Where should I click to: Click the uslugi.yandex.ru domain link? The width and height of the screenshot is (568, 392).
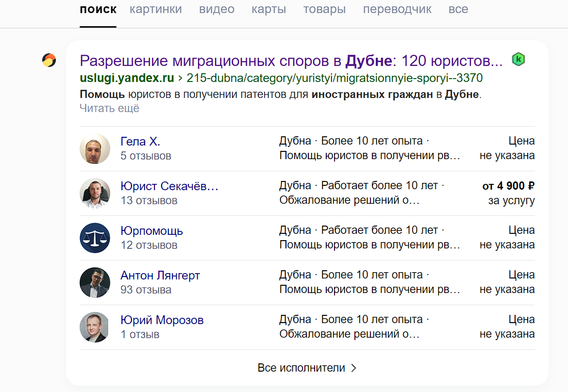[x=127, y=78]
